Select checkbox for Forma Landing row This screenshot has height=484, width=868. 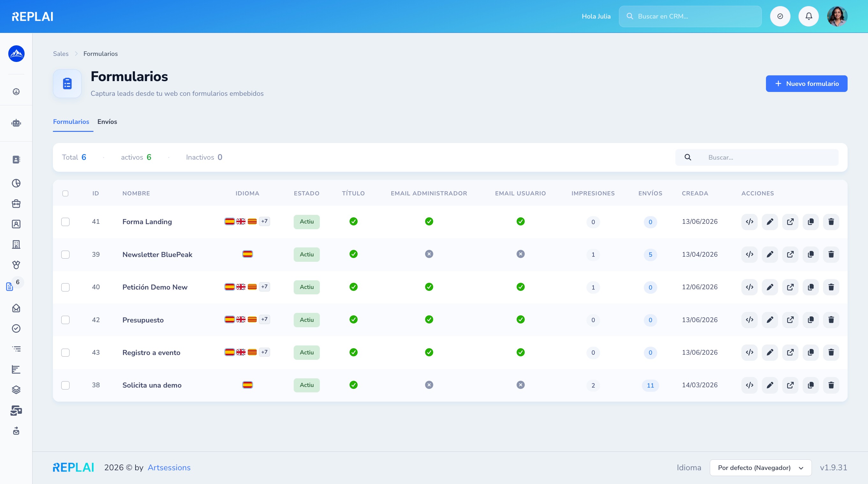coord(65,222)
